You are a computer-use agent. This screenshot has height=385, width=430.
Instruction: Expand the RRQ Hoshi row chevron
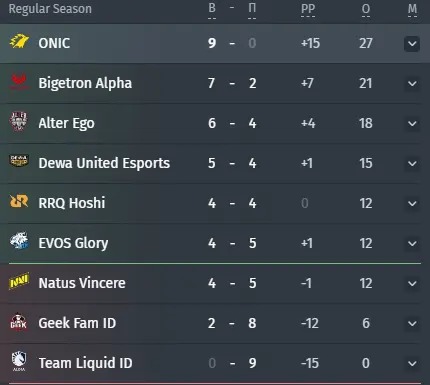click(412, 204)
